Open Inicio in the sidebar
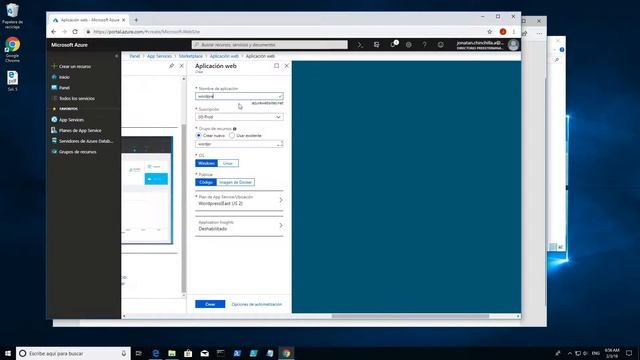This screenshot has height=360, width=640. pyautogui.click(x=64, y=77)
